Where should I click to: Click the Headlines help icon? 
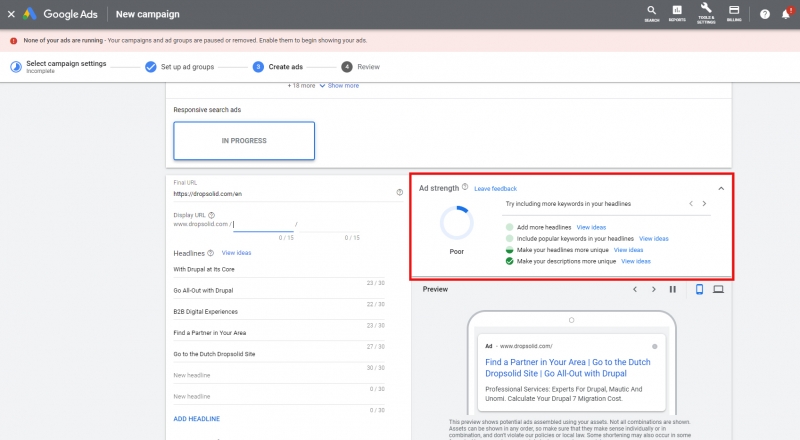pyautogui.click(x=210, y=253)
